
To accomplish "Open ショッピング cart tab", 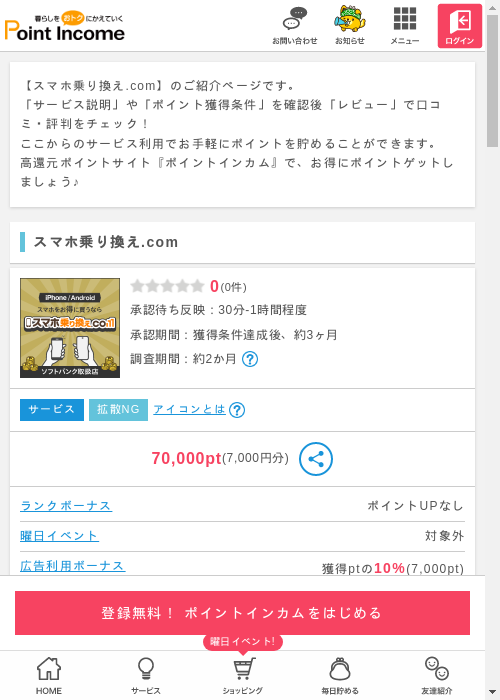I will coord(243,676).
